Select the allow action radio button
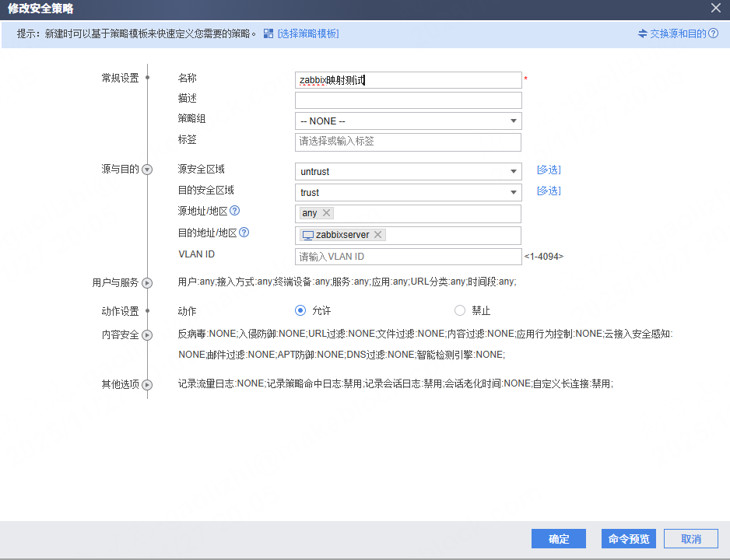The width and height of the screenshot is (730, 560). tap(300, 310)
